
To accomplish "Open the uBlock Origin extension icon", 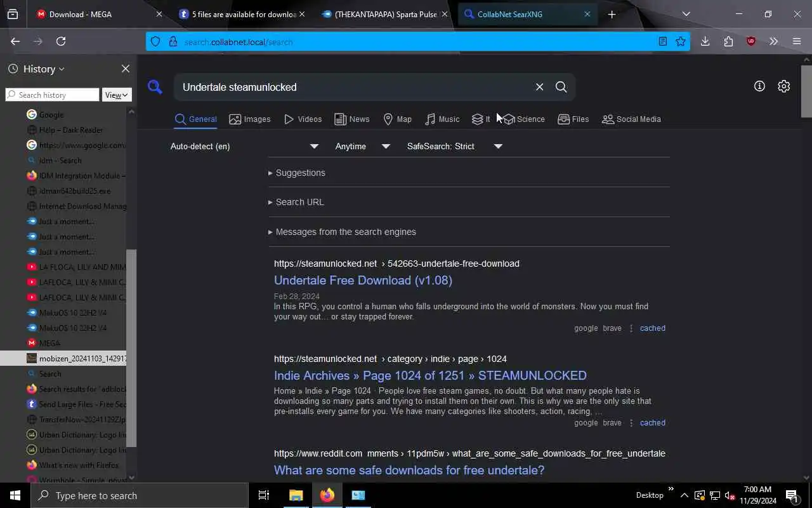I will (751, 41).
